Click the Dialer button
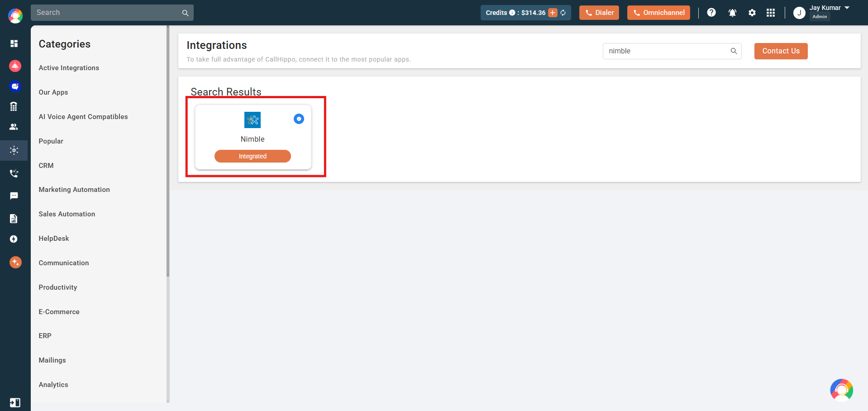This screenshot has width=868, height=411. click(x=599, y=13)
